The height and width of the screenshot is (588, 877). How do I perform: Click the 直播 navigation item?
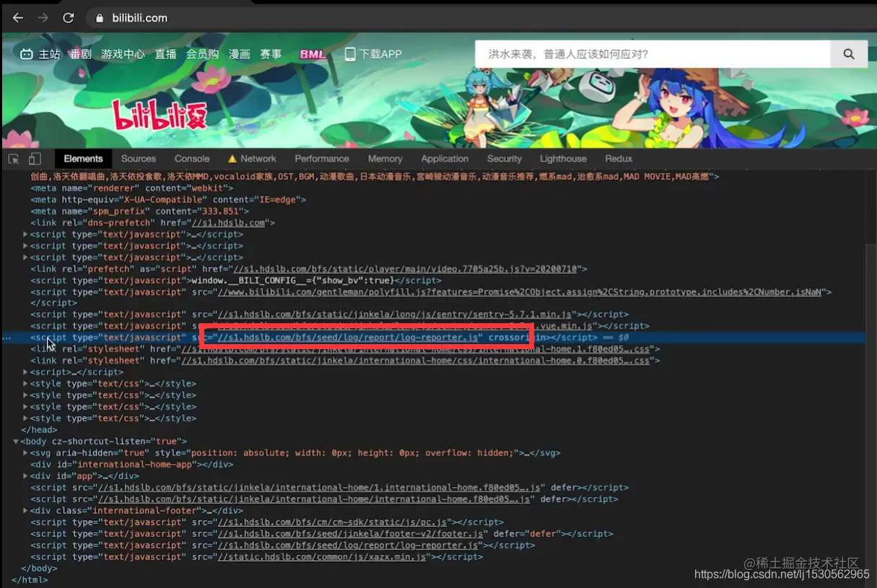[165, 53]
